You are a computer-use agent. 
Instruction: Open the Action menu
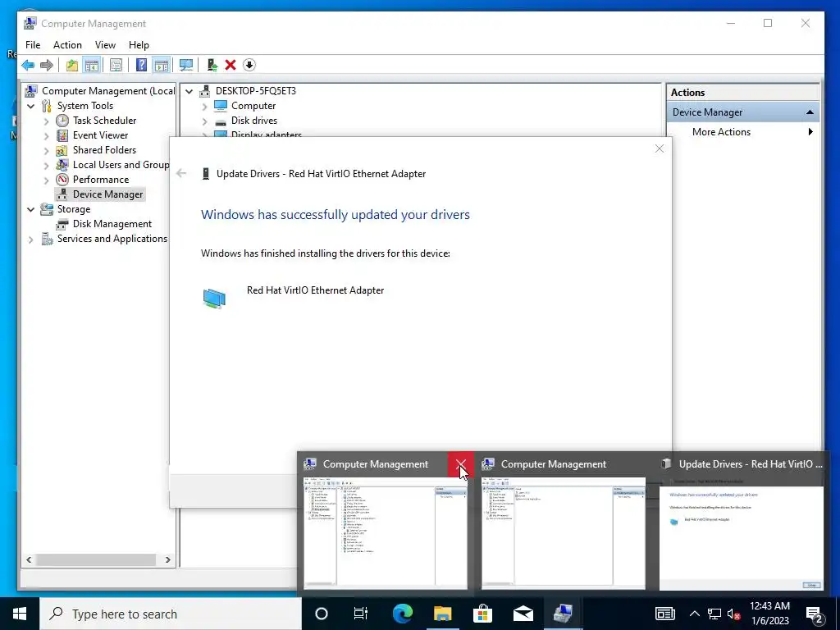pos(67,45)
